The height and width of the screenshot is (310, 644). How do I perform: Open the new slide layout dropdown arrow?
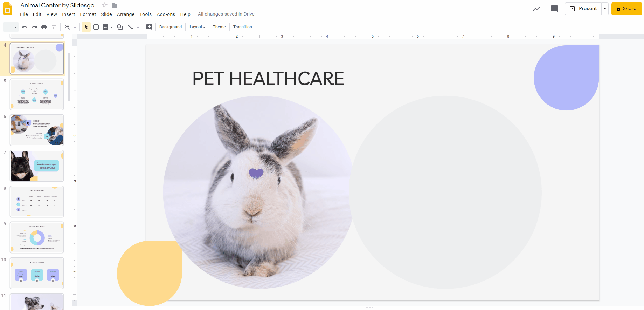click(16, 27)
